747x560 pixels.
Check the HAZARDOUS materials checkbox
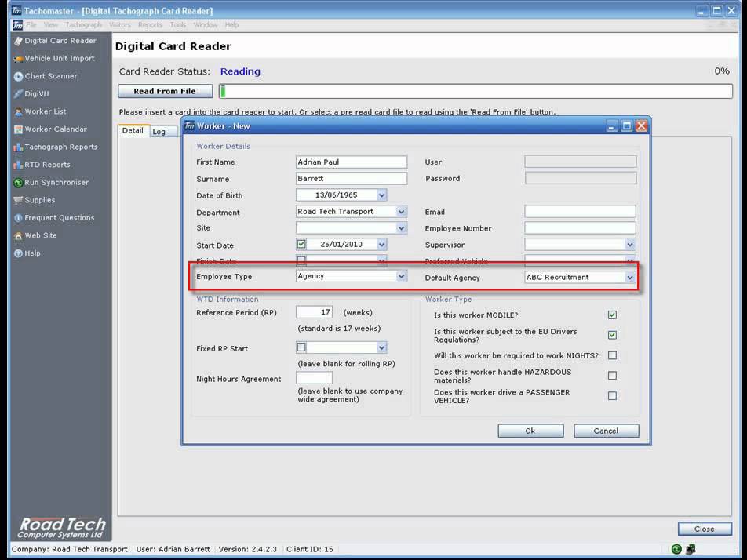(x=612, y=376)
